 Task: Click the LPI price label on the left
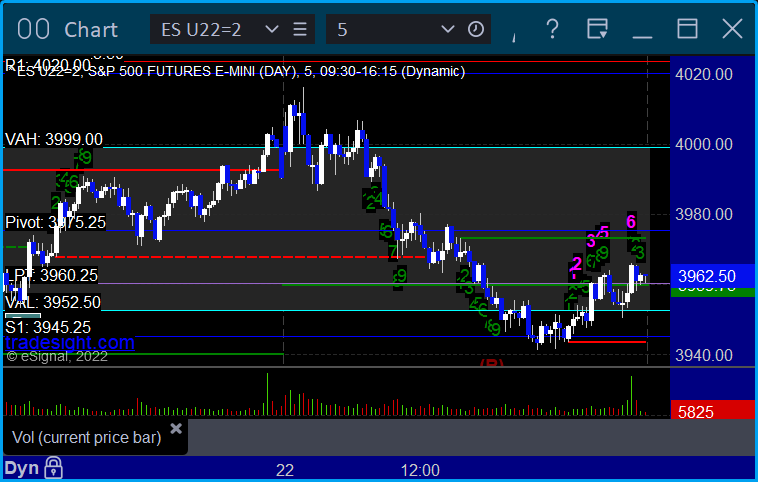click(51, 275)
